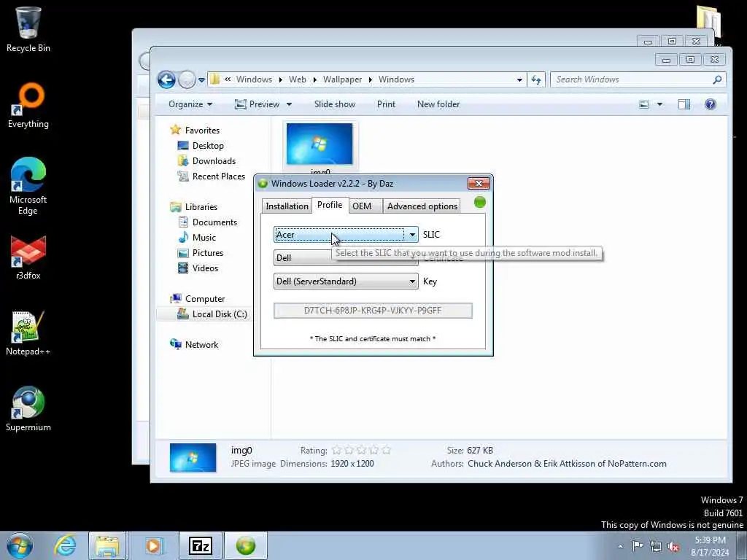This screenshot has height=560, width=747.
Task: Click the taskbar clock showing 5:39 PM
Action: click(710, 546)
